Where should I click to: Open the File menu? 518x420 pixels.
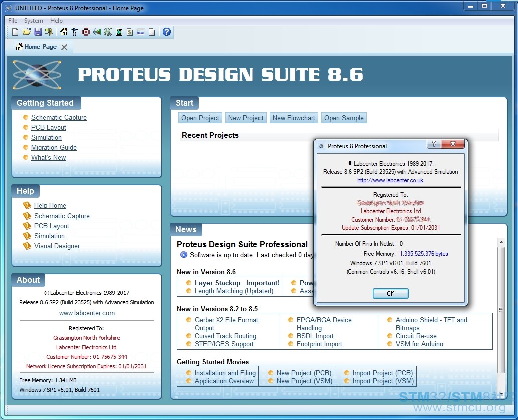click(13, 21)
